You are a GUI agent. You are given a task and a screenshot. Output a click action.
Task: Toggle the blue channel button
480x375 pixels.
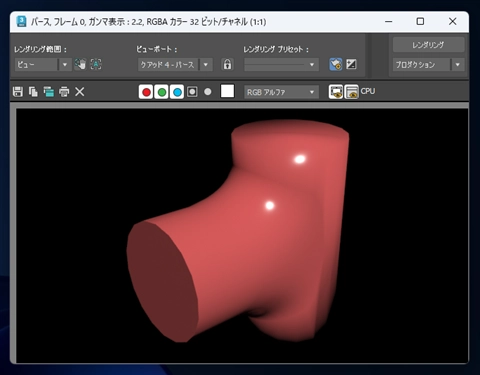tap(177, 92)
